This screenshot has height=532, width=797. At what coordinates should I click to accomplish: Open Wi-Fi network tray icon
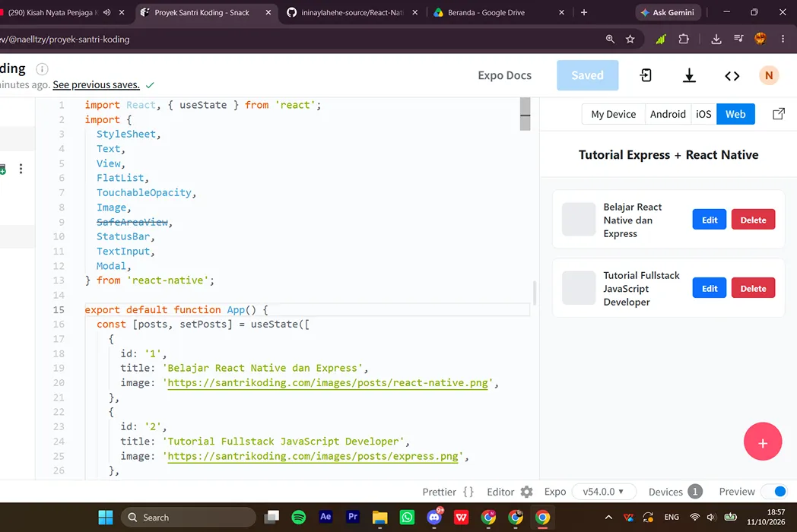694,518
